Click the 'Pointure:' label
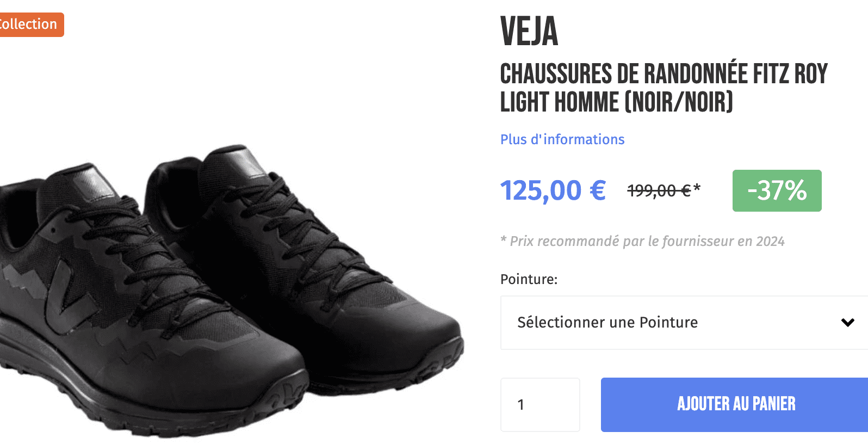 tap(528, 279)
